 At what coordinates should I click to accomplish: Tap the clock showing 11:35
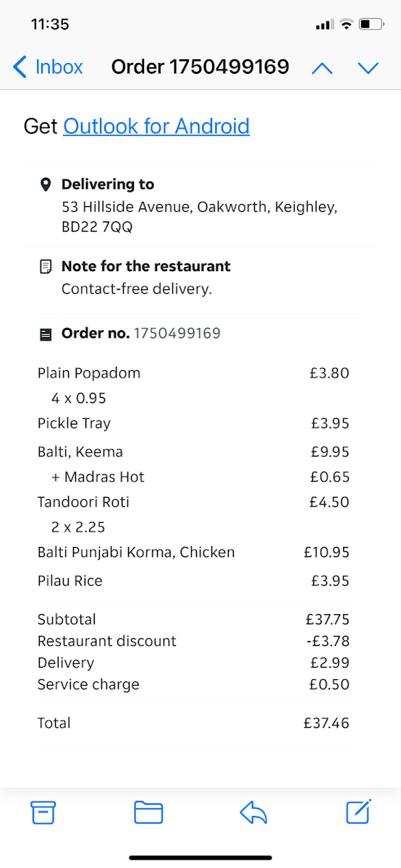(50, 24)
